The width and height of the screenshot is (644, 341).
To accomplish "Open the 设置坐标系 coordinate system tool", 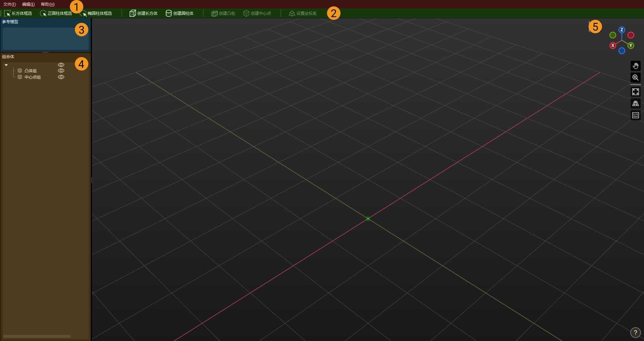I will click(x=303, y=13).
